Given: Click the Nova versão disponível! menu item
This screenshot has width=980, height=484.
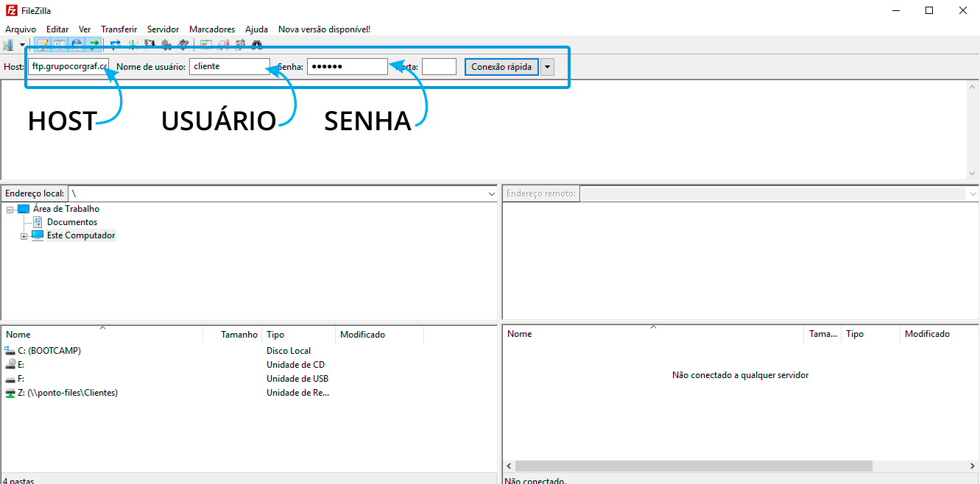Looking at the screenshot, I should [324, 29].
